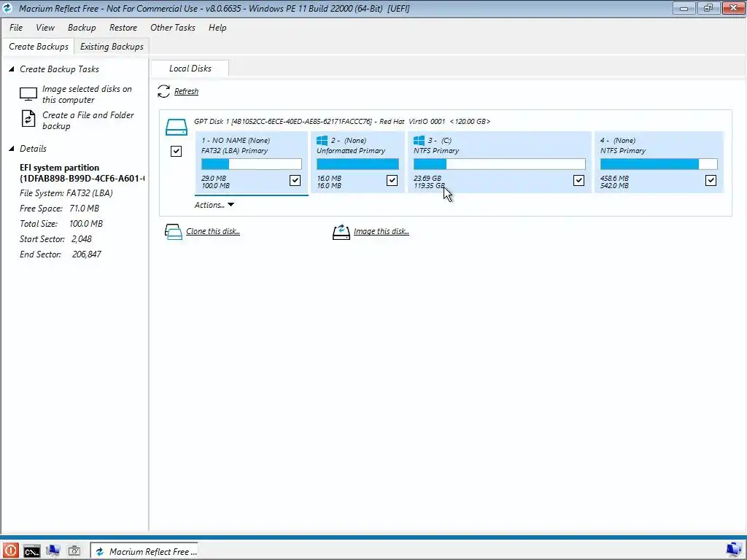
Task: Uncheck the partition 4 NTFS checkbox
Action: (x=711, y=180)
